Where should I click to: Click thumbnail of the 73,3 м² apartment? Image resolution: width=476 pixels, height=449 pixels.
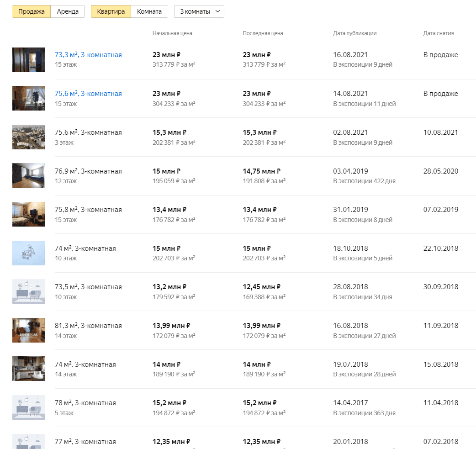point(29,60)
